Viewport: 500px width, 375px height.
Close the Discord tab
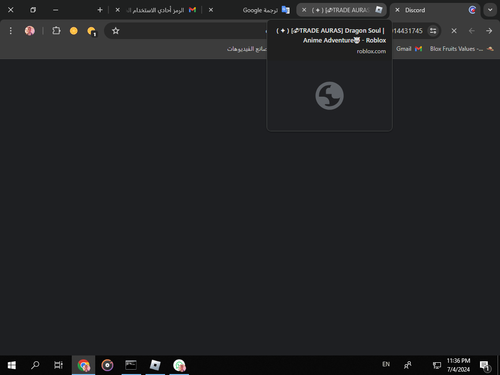[397, 10]
